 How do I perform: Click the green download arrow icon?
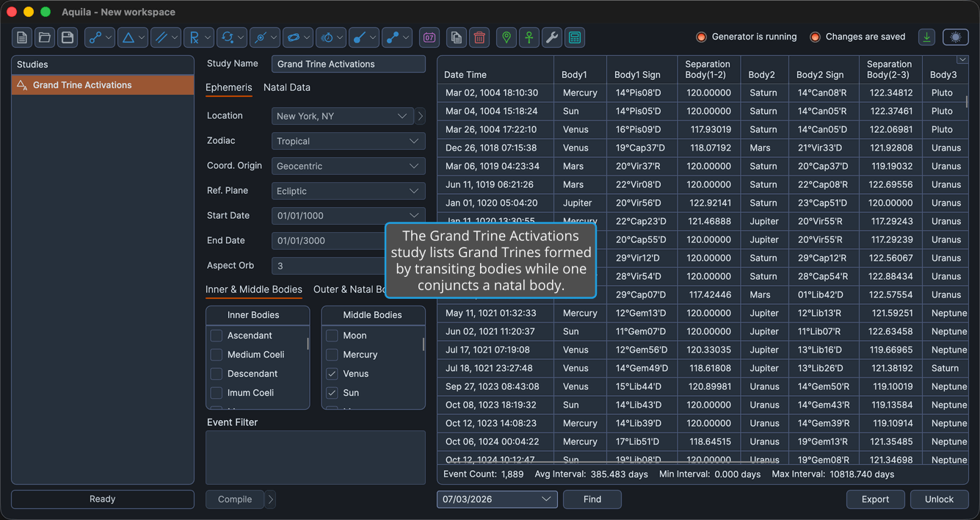pyautogui.click(x=927, y=37)
